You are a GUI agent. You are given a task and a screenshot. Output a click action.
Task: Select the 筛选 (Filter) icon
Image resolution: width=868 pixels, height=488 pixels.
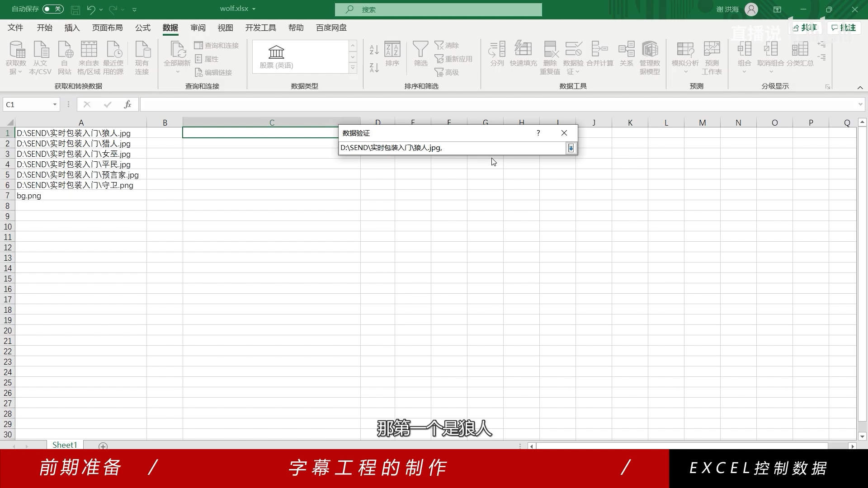(420, 54)
